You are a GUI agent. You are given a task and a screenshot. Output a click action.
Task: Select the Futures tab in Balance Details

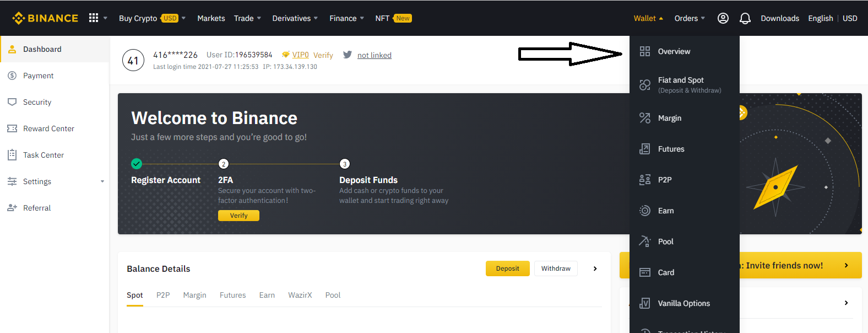point(233,296)
